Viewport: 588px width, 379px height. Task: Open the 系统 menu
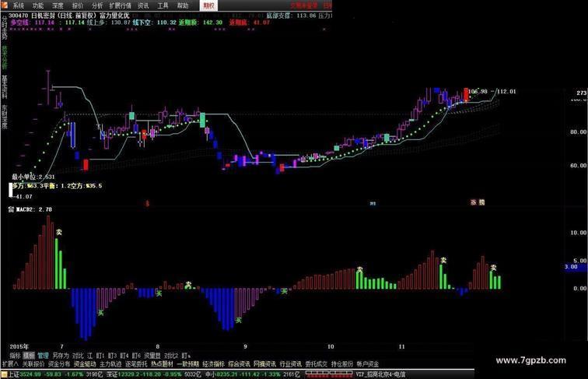pos(18,5)
